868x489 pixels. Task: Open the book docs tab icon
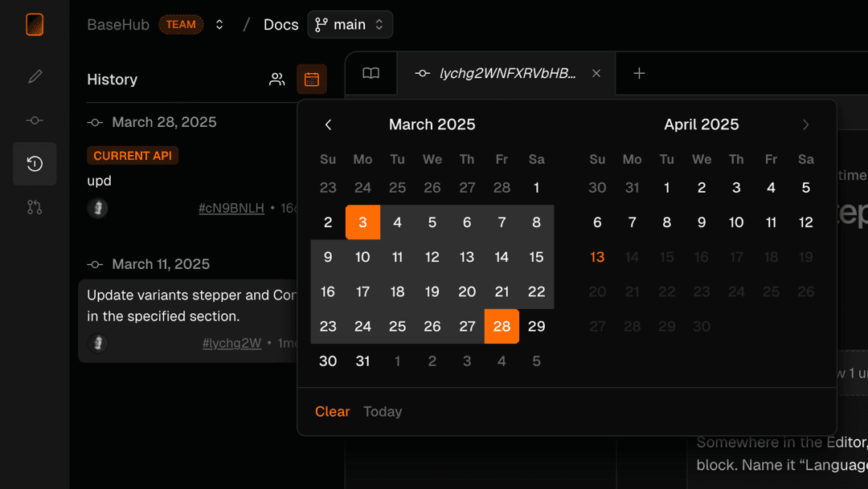[x=371, y=74]
